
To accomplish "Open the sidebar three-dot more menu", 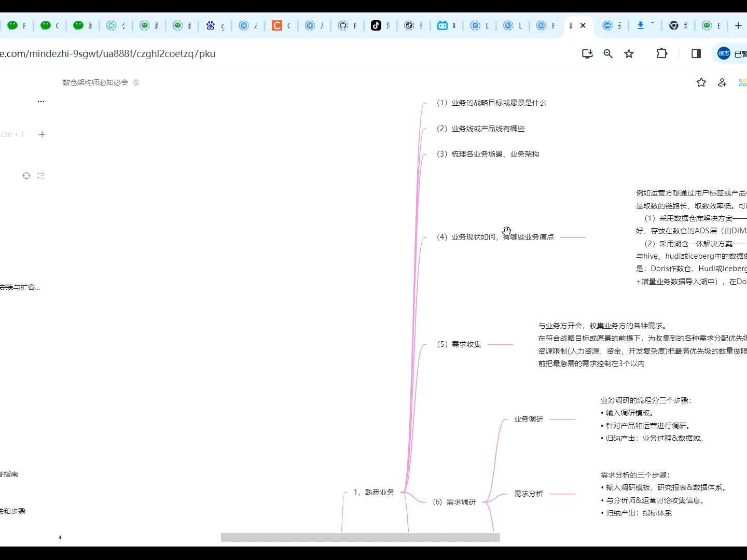I will [41, 102].
